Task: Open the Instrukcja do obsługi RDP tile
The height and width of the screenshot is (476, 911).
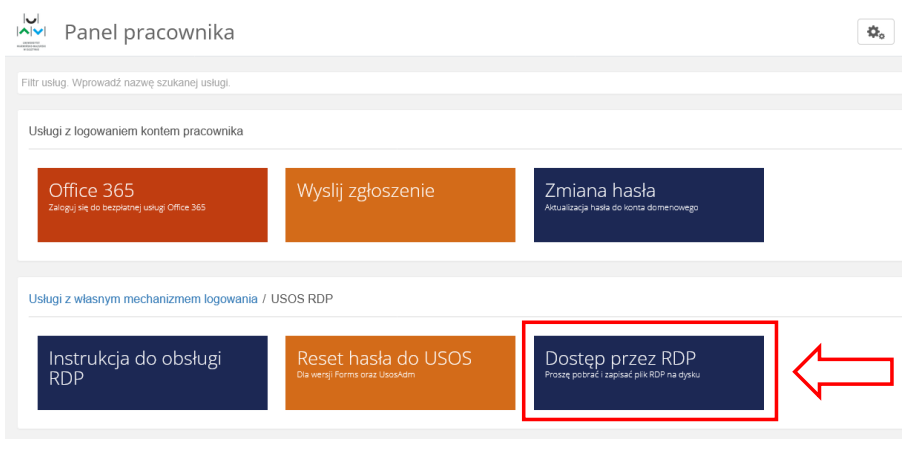Action: [152, 372]
